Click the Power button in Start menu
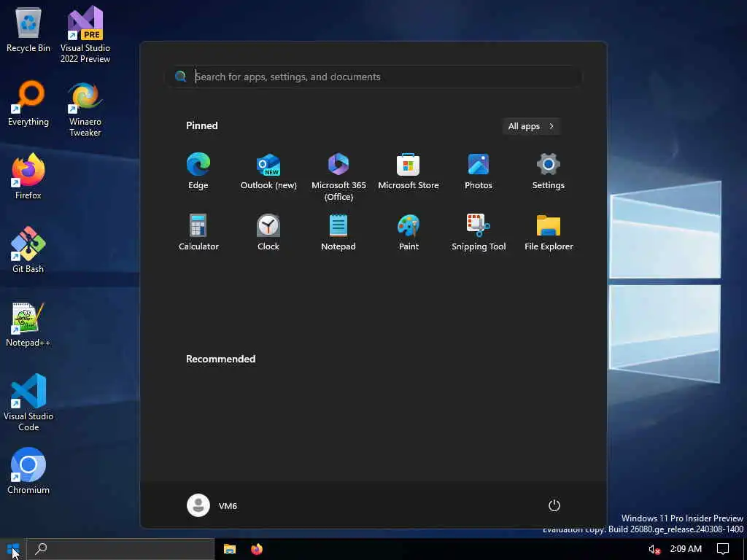 [x=554, y=505]
